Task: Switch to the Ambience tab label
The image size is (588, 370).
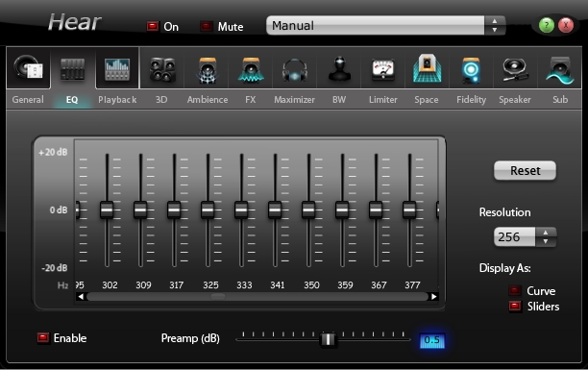Action: pos(208,99)
